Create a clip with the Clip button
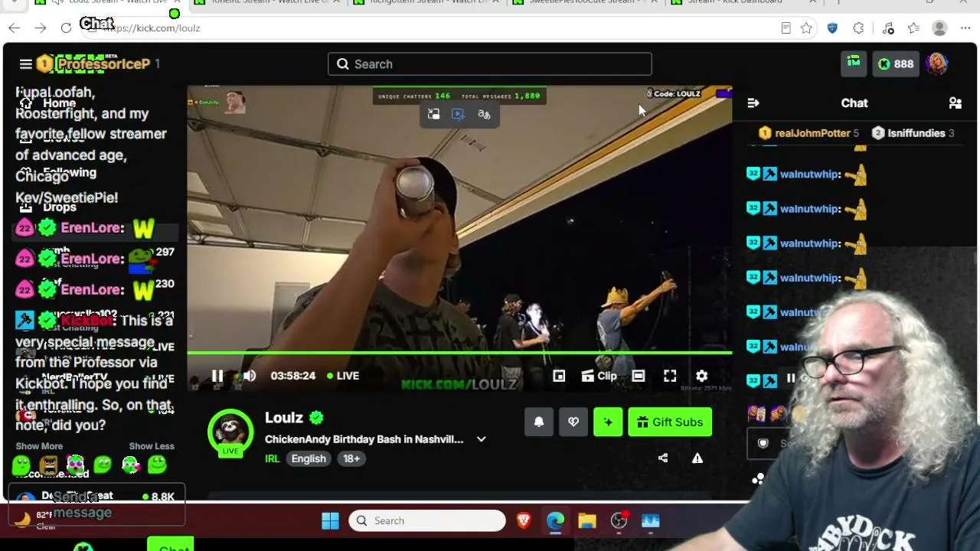This screenshot has height=551, width=980. [599, 376]
